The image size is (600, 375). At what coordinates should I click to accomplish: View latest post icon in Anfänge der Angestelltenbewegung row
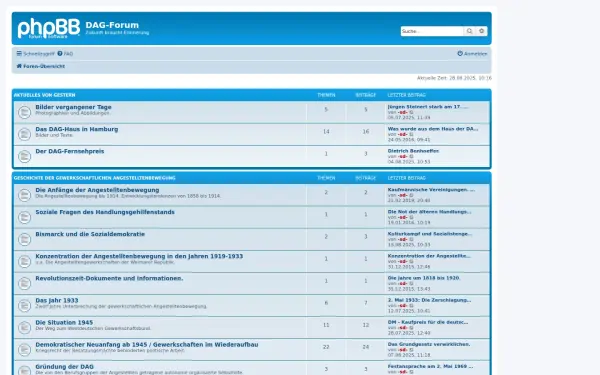pyautogui.click(x=411, y=195)
